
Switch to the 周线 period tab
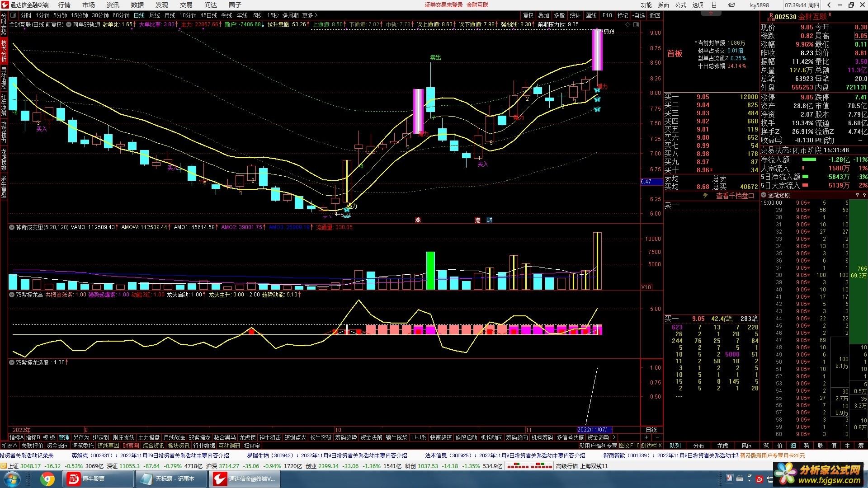tap(155, 15)
